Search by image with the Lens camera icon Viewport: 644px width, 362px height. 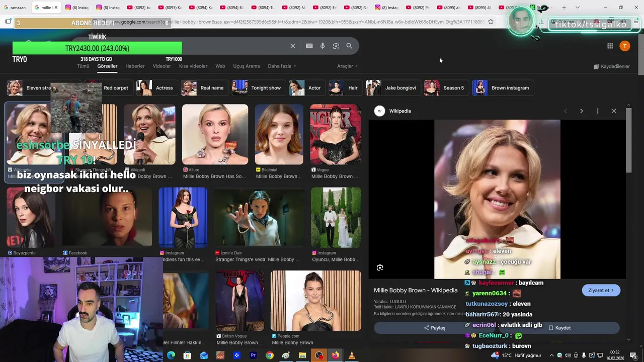point(336,46)
